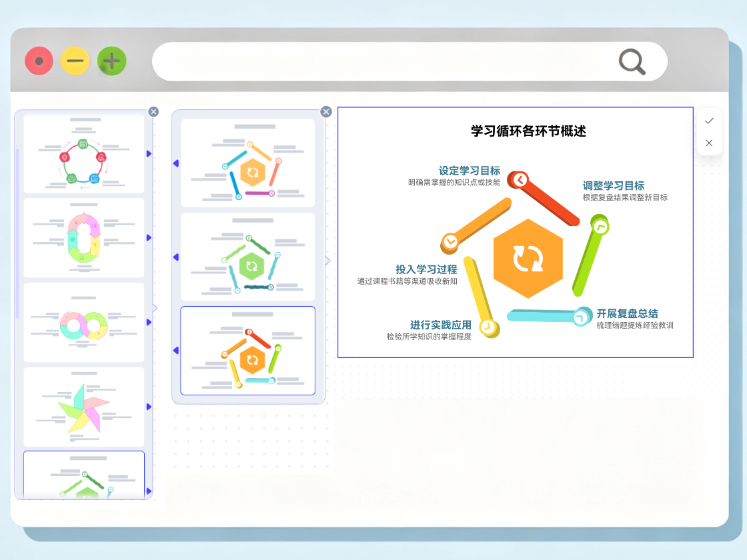747x560 pixels.
Task: Expand arrow beside circular cycle template
Action: click(x=149, y=154)
